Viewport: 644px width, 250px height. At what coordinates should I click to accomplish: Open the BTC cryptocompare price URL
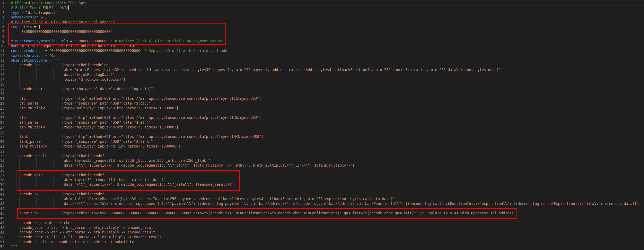190,98
